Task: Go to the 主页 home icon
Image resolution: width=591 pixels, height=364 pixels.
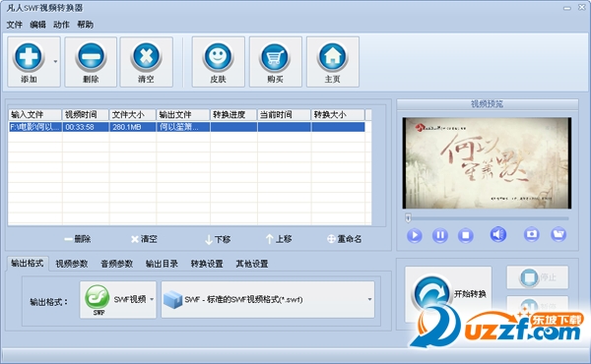Action: point(333,57)
